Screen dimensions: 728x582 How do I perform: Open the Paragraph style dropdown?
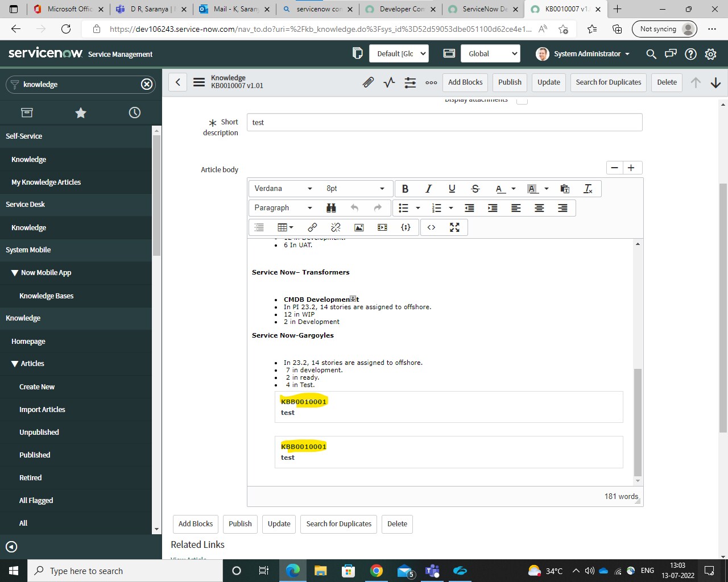(x=283, y=207)
